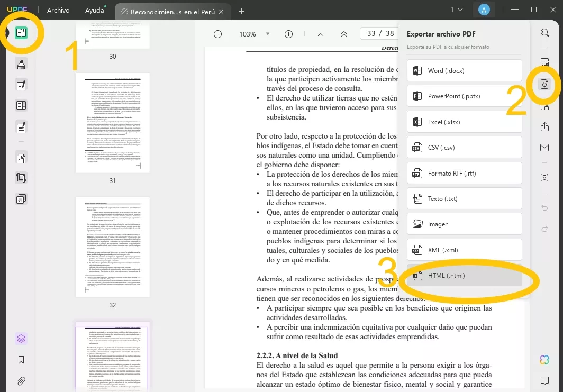The height and width of the screenshot is (392, 563).
Task: Open the Fill and Sign form tool
Action: (21, 127)
